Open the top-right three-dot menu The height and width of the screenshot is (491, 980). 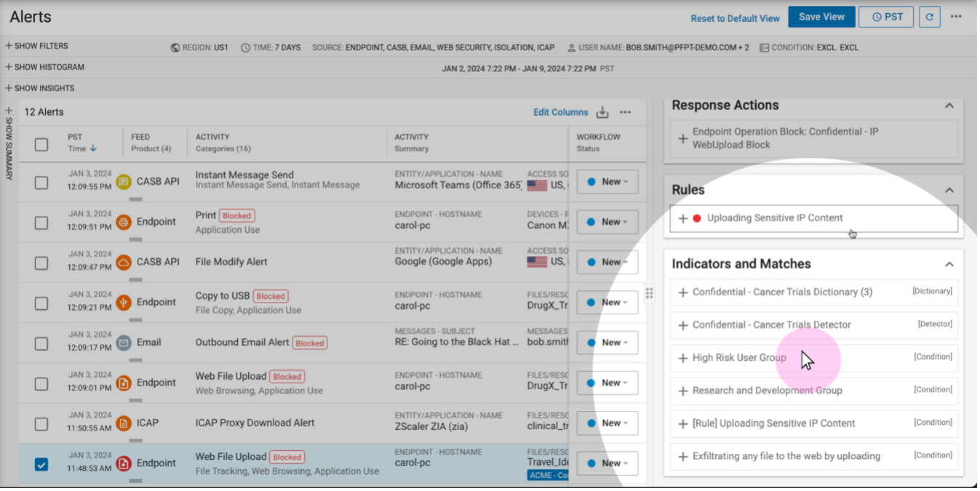pos(956,17)
